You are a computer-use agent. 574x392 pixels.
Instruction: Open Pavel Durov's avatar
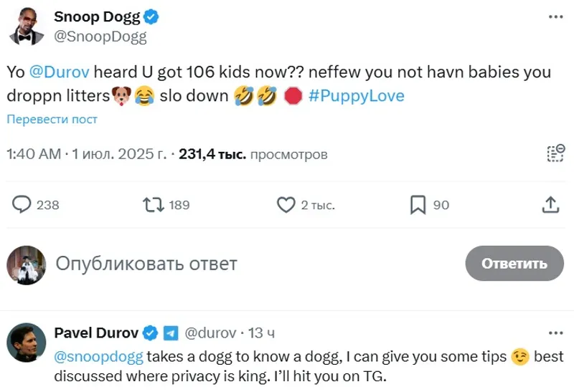coord(27,343)
